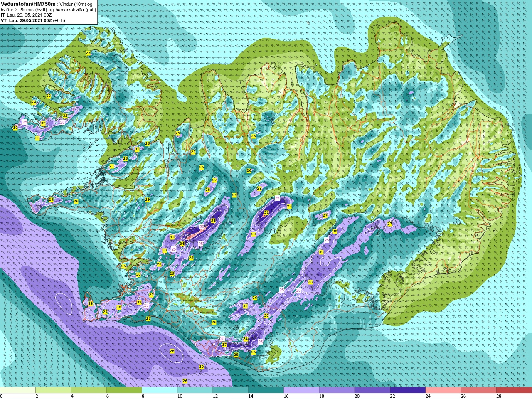This screenshot has height=399, width=532.
Task: Select the yellow "37" gust label on map
Action: click(x=224, y=345)
